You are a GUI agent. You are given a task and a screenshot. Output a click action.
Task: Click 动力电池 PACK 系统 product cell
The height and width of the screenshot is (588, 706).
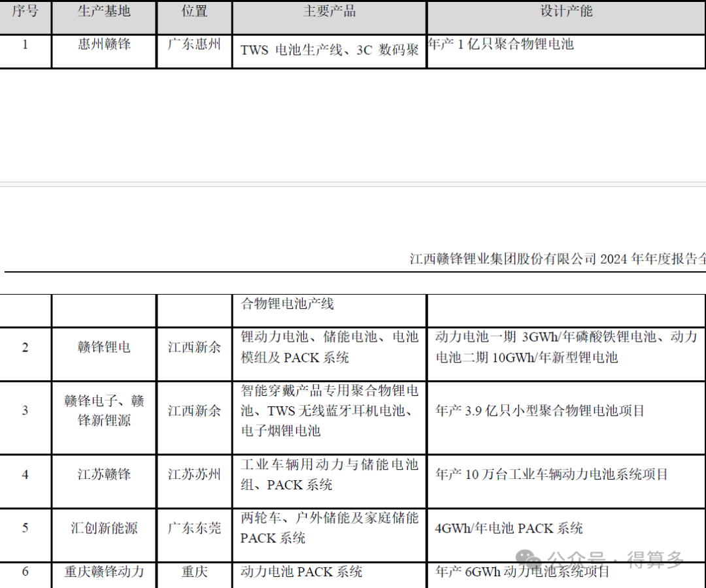[329, 576]
